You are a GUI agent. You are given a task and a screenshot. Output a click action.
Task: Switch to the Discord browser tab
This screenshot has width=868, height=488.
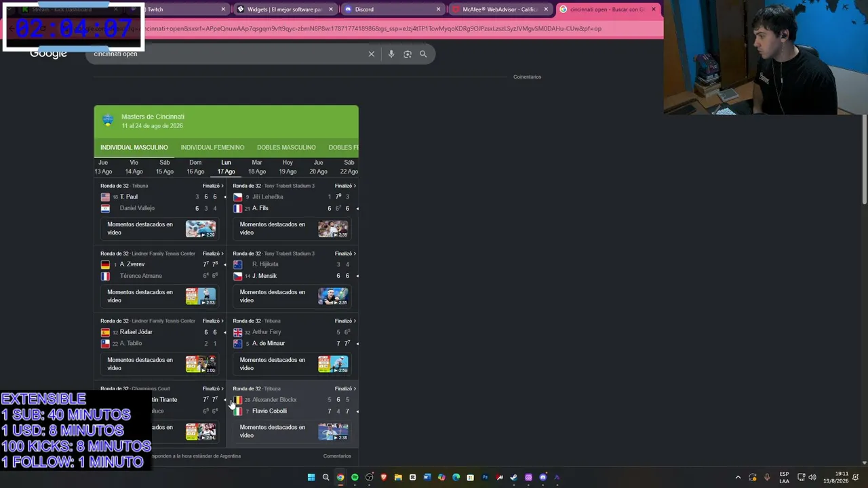(x=393, y=9)
